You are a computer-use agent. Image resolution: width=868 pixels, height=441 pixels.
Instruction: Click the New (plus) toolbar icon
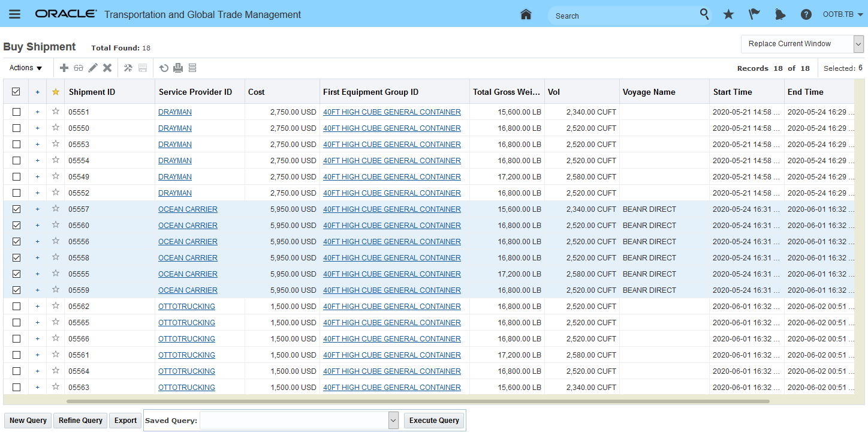tap(64, 68)
